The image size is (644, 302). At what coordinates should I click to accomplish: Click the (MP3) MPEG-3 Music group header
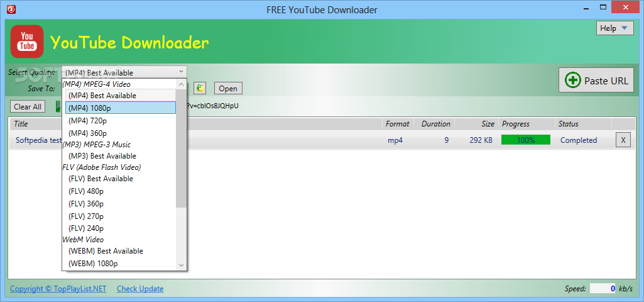(97, 145)
